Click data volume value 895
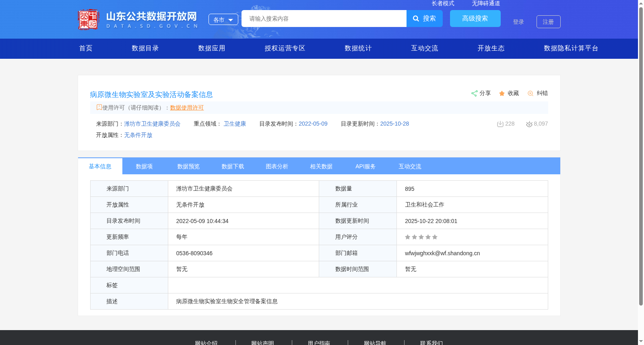The height and width of the screenshot is (345, 644). (x=410, y=189)
